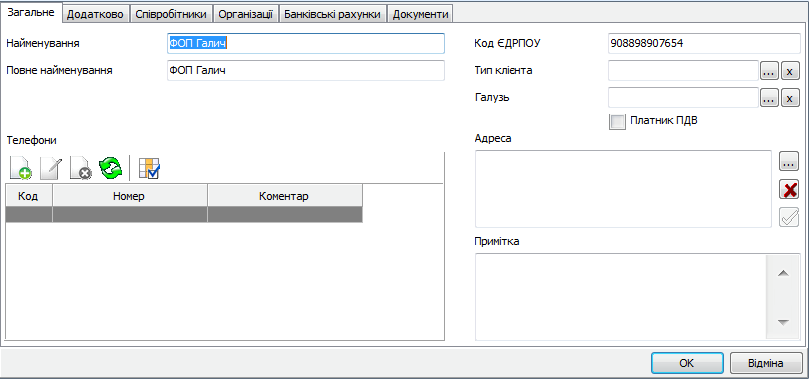Screen dimensions: 809x379
Task: Open the Співробітники tab
Action: [x=171, y=14]
